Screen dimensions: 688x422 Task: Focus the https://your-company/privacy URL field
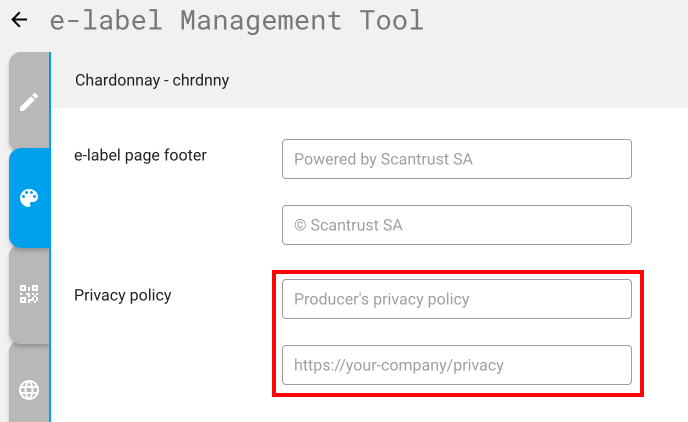tap(457, 365)
